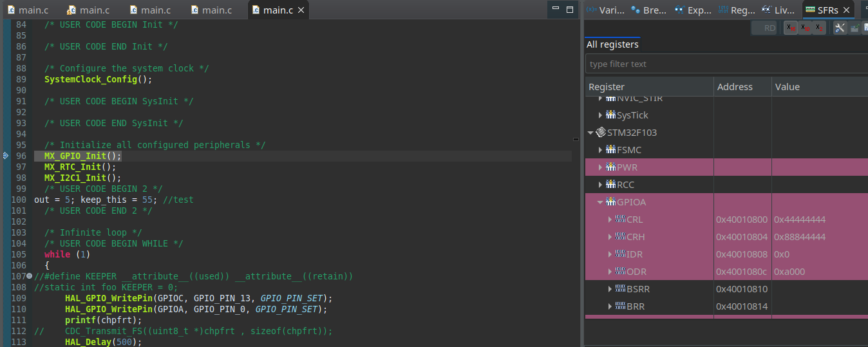Viewport: 868px width, 347px height.
Task: Click the RD read button in SFRs toolbar
Action: (765, 28)
